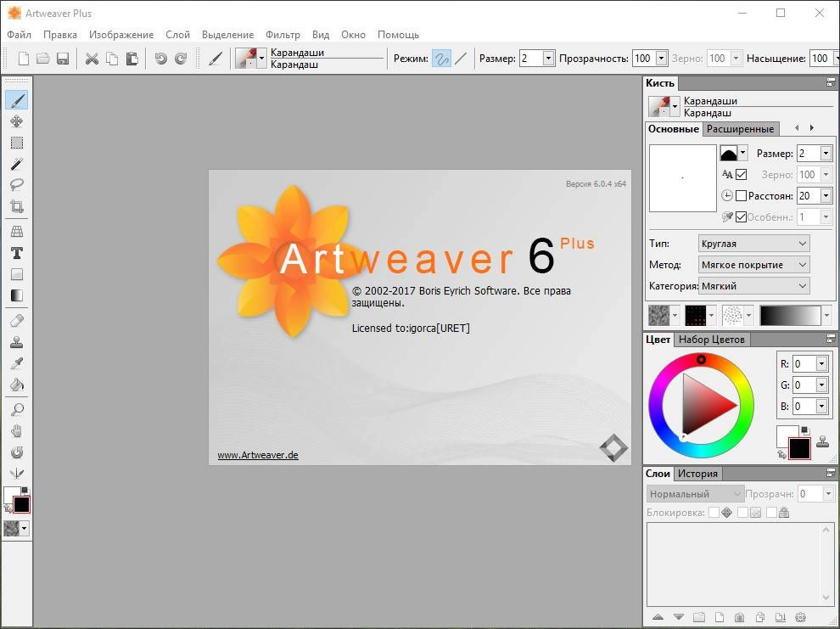Image resolution: width=840 pixels, height=629 pixels.
Task: Select the Stamp tool
Action: (x=17, y=342)
